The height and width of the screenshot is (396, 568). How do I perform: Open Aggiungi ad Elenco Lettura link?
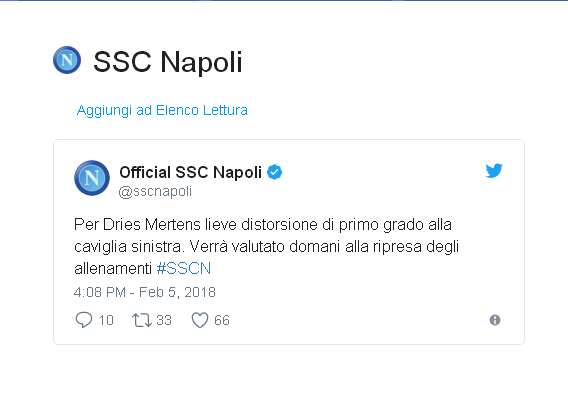point(162,110)
